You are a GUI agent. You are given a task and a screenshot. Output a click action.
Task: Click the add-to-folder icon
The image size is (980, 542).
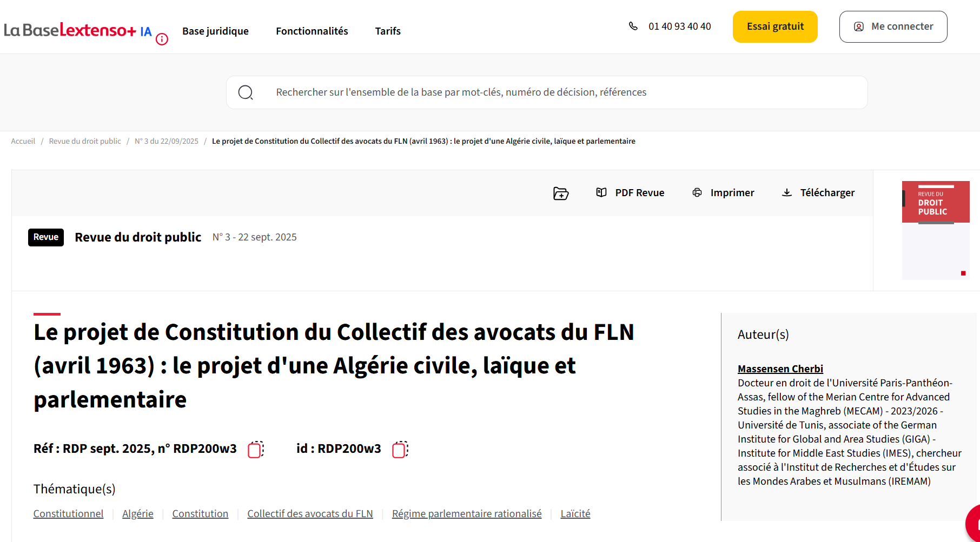pyautogui.click(x=561, y=193)
